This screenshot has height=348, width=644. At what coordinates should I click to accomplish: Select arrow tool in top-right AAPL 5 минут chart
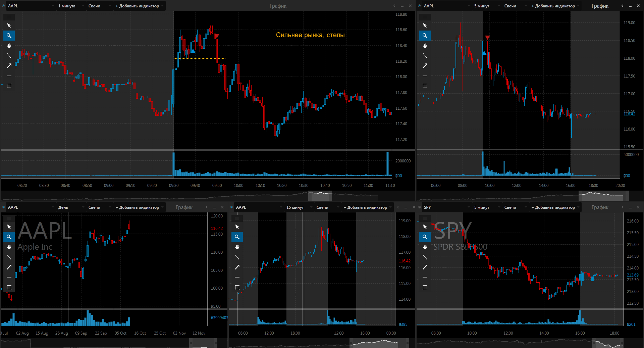425,66
